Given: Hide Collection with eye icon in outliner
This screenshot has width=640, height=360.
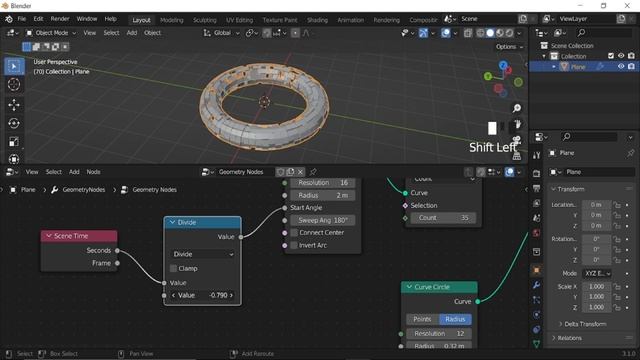Looking at the screenshot, I should point(621,56).
